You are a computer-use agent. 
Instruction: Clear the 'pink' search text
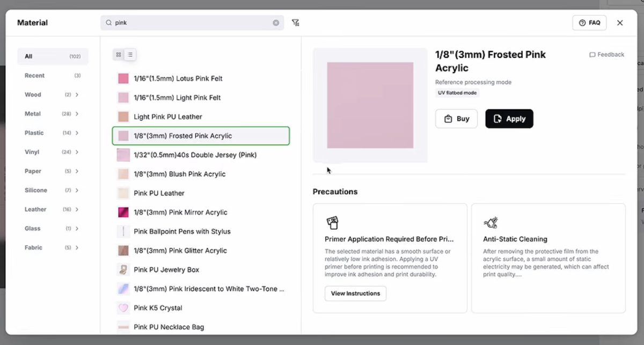pyautogui.click(x=276, y=23)
